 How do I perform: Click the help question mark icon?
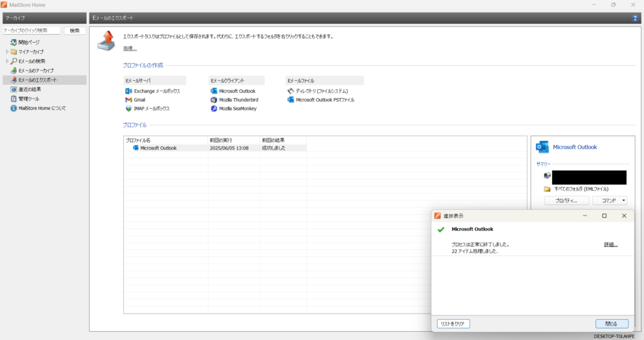[635, 18]
